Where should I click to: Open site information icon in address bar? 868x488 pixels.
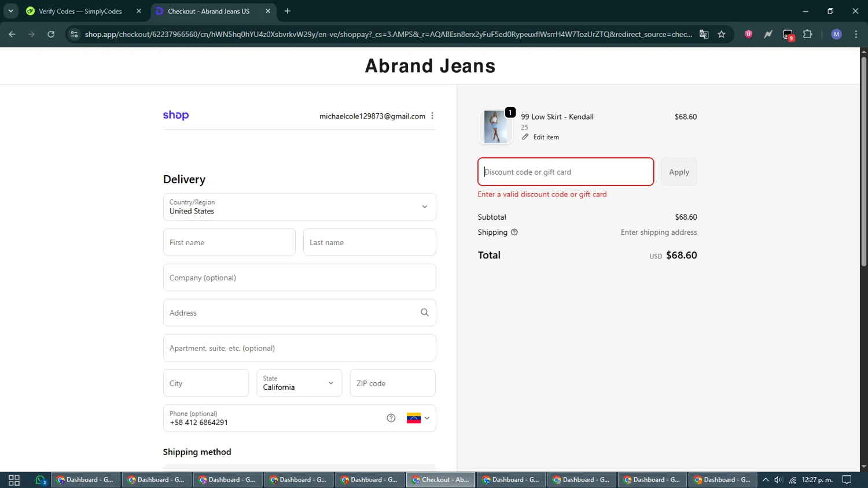click(74, 34)
